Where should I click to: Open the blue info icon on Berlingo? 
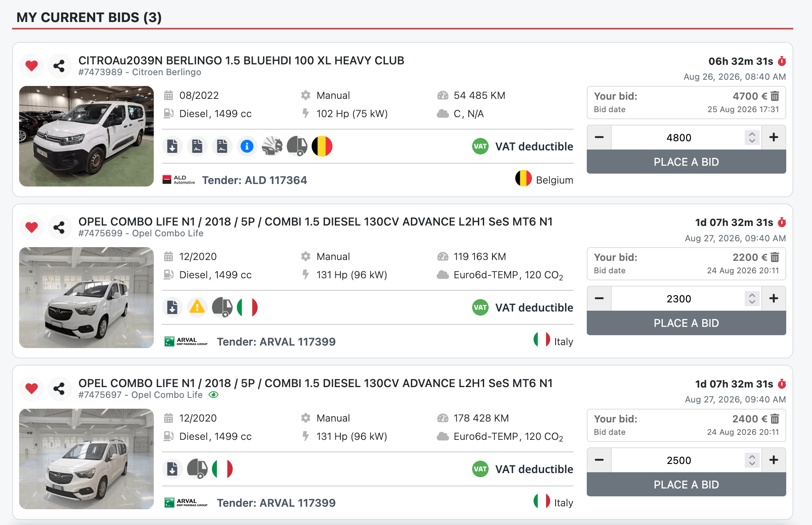247,146
